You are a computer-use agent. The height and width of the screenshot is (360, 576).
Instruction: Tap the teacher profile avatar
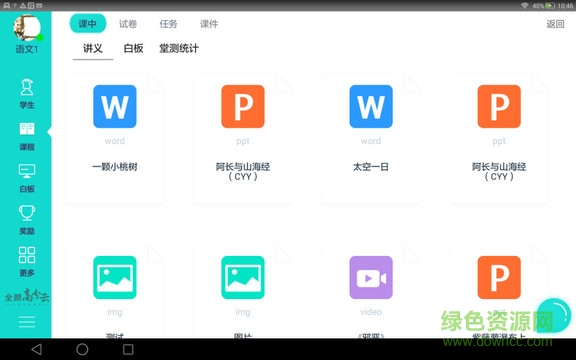click(x=27, y=27)
